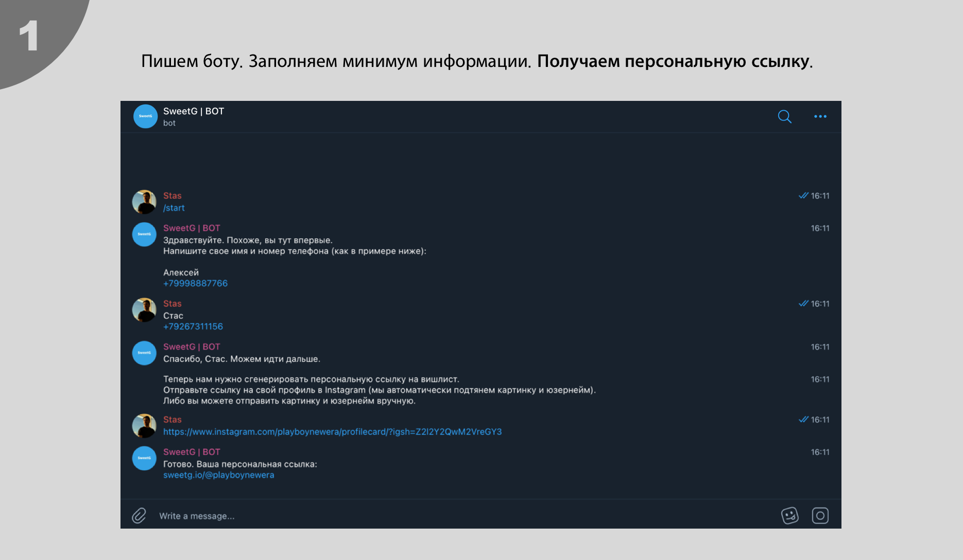Click the read checkmarks on the Стас message
963x560 pixels.
(x=803, y=304)
